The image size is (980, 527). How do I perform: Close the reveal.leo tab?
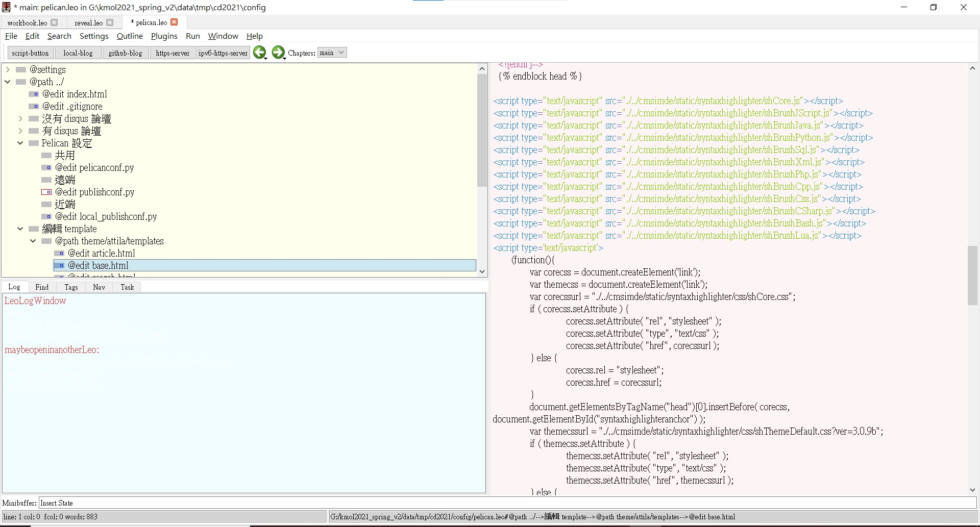tap(109, 22)
